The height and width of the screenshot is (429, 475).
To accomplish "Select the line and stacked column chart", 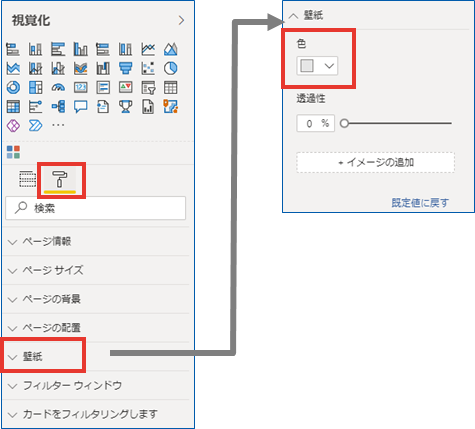I will 35,68.
